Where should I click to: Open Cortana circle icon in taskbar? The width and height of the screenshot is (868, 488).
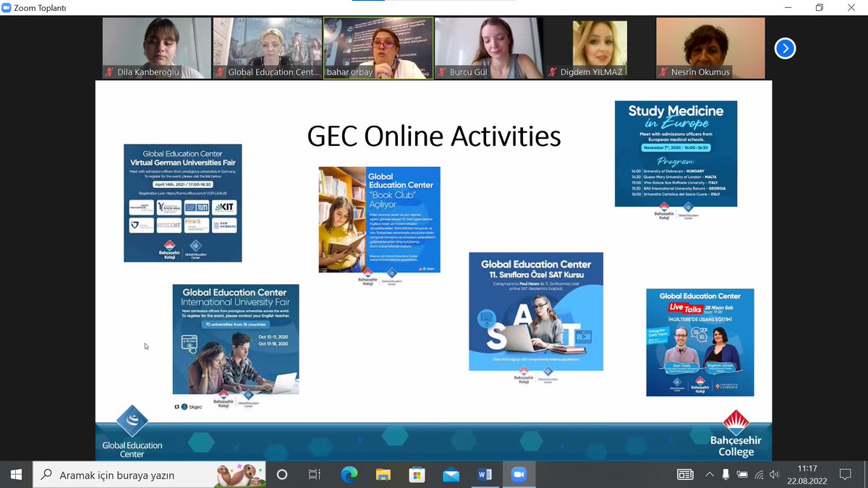coord(282,475)
